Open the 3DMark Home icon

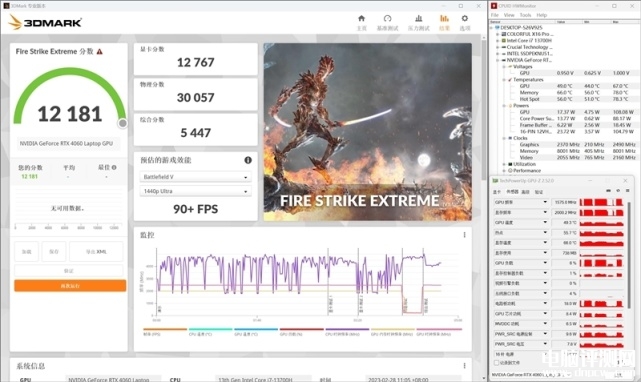click(361, 18)
